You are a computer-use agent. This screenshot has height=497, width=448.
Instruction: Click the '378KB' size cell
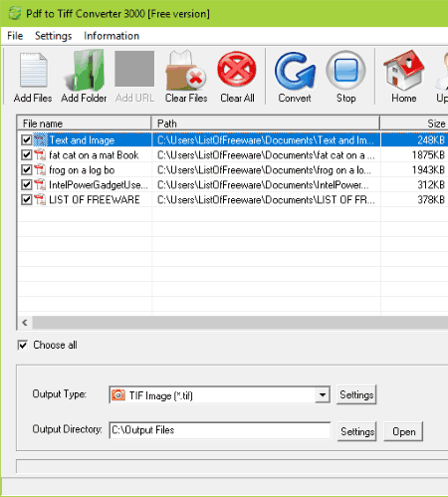tap(431, 199)
